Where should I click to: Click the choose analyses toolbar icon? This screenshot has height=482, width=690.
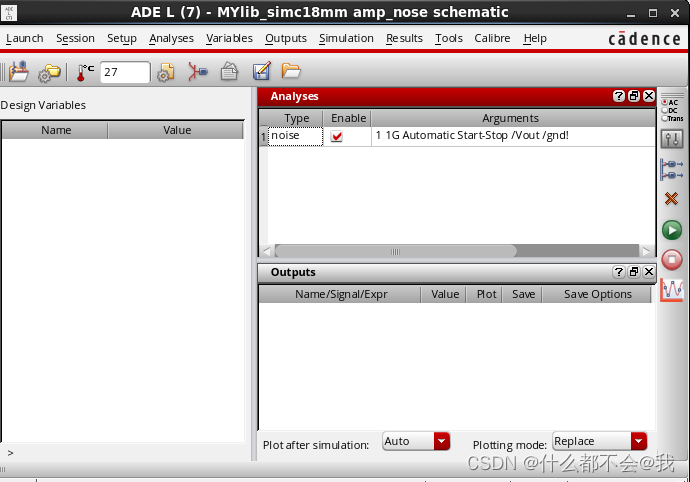pyautogui.click(x=198, y=72)
